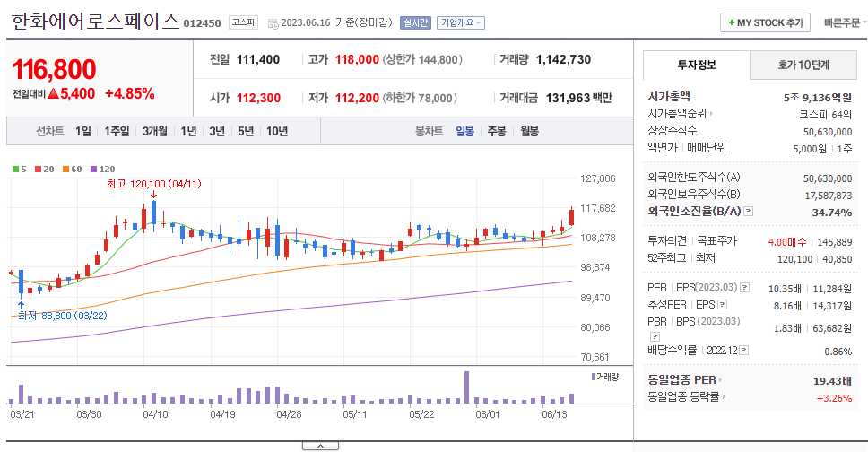The height and width of the screenshot is (452, 868).
Task: Select the 5년 line chart period
Action: click(x=246, y=131)
